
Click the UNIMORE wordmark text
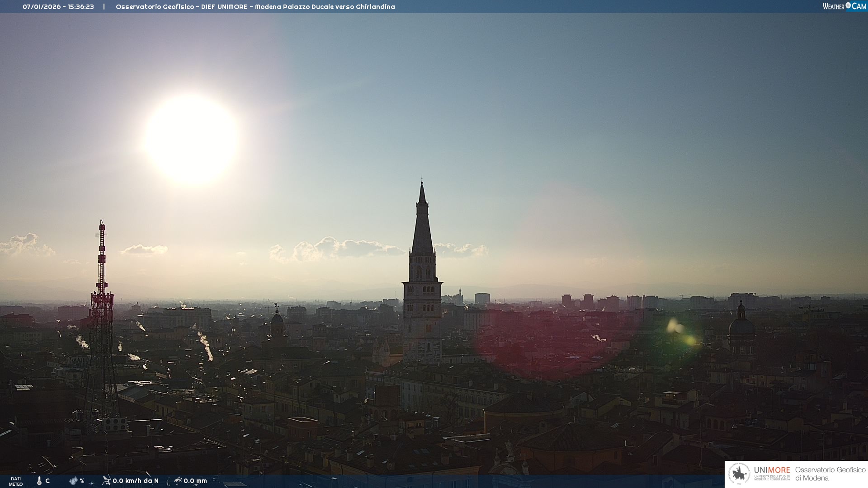tap(772, 470)
